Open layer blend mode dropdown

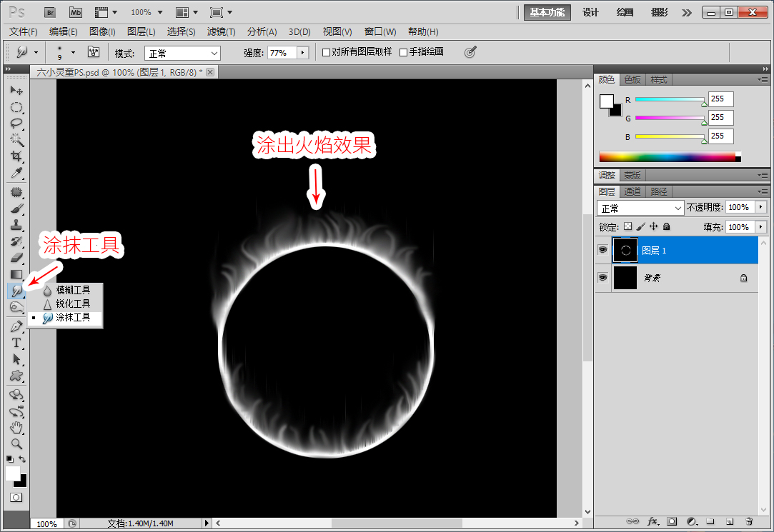point(640,208)
